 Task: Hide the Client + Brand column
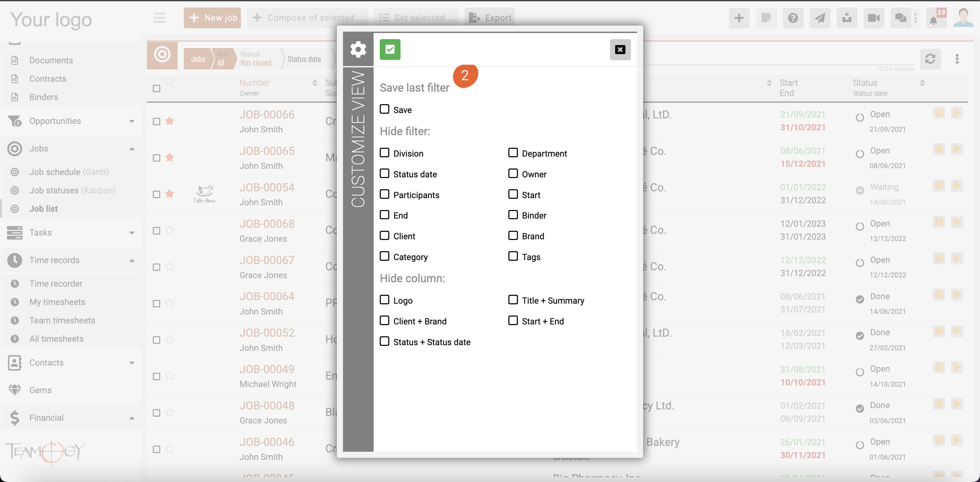click(x=385, y=320)
